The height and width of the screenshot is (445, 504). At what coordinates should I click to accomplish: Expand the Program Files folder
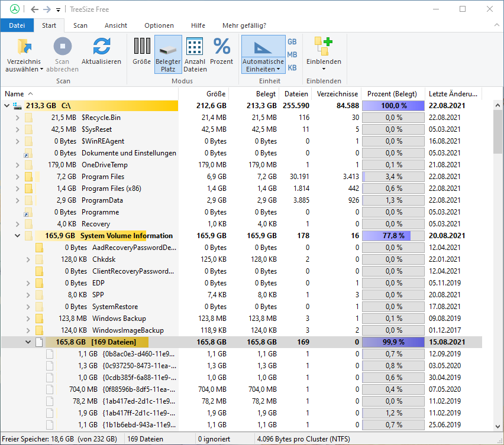coord(18,177)
